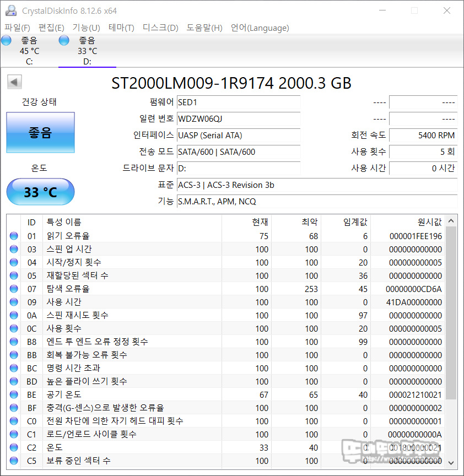Click the status orb for 09 사용 시간
The image size is (464, 476).
pos(14,302)
